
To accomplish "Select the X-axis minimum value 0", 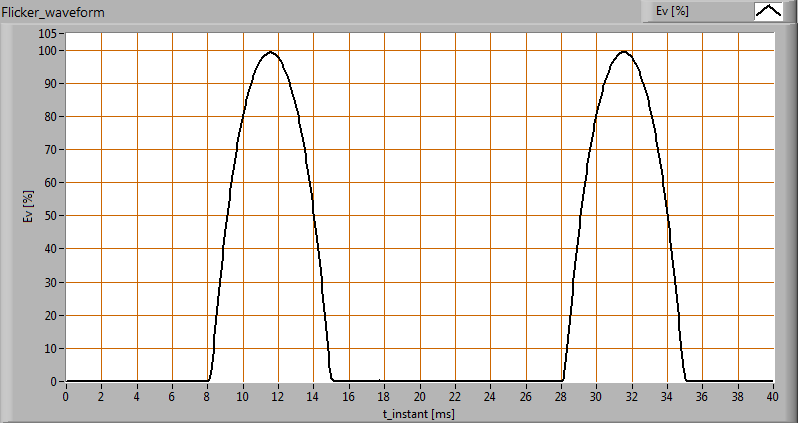I will 66,395.
